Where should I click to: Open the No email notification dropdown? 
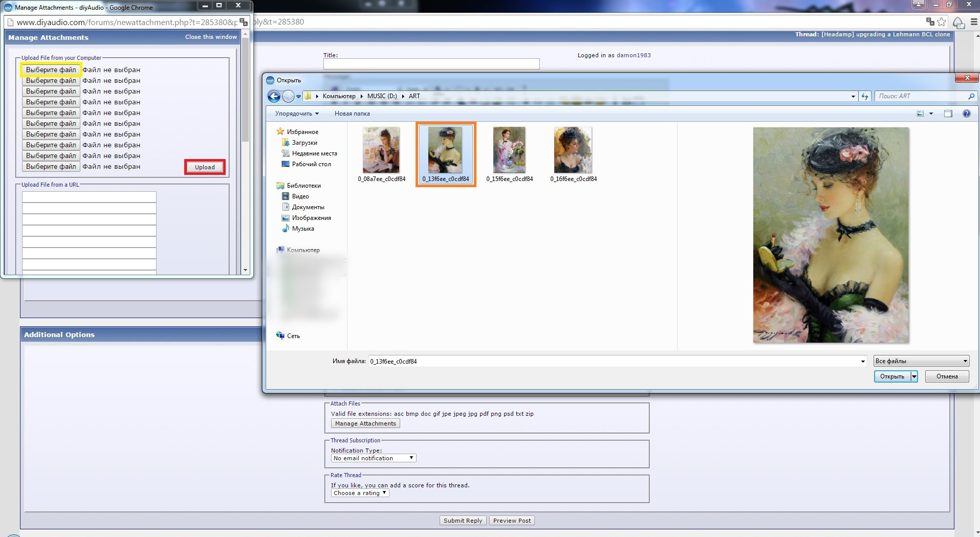(x=374, y=458)
